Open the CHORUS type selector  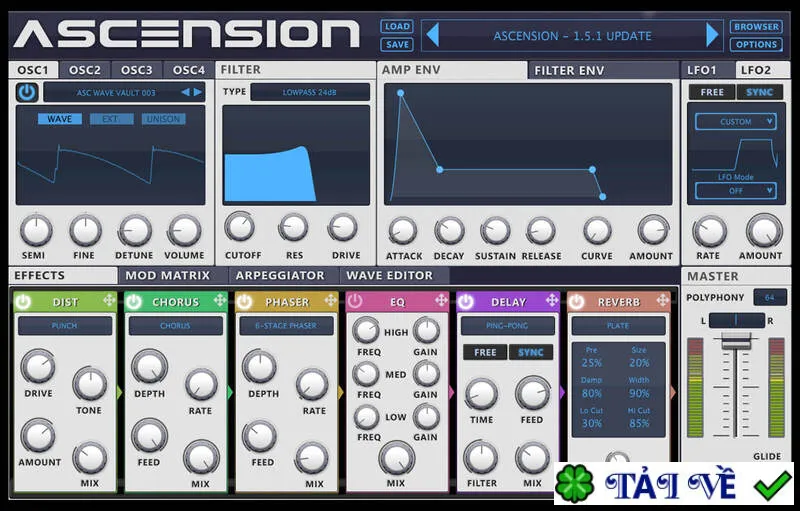pos(176,325)
